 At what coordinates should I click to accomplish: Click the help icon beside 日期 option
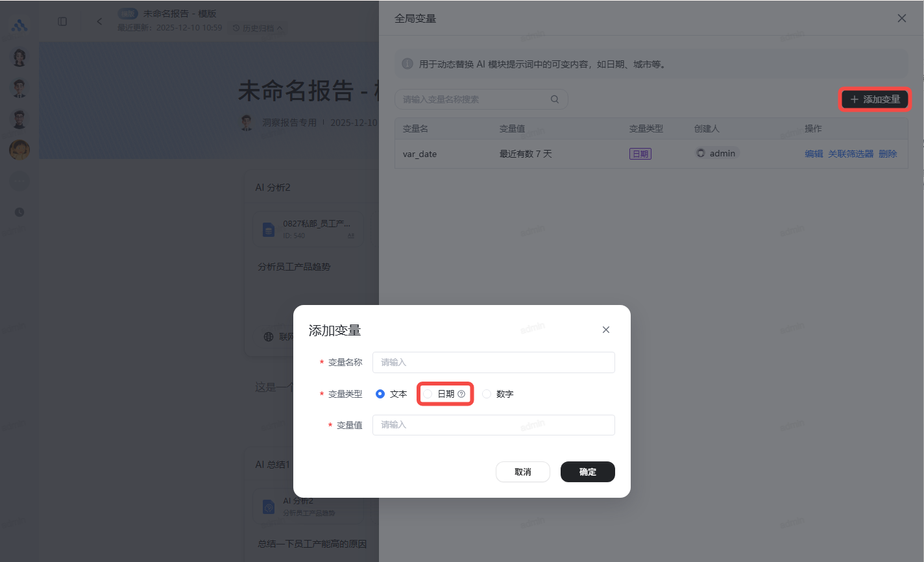tap(461, 394)
